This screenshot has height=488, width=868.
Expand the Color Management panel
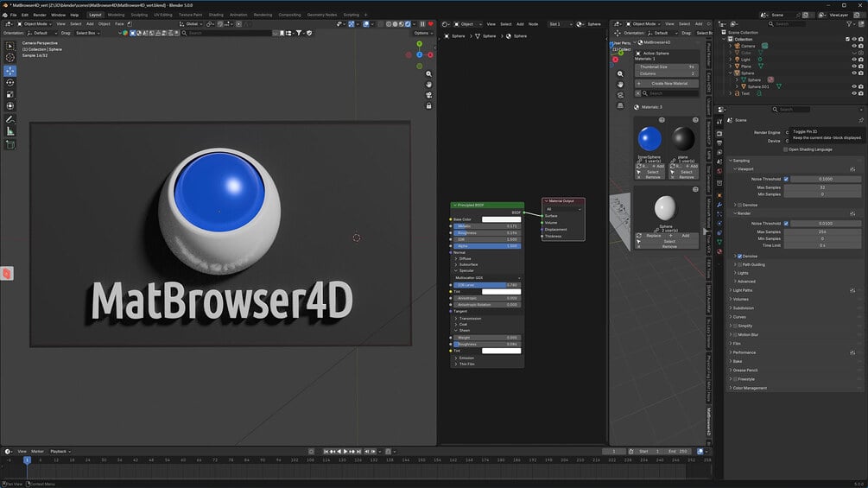795,388
